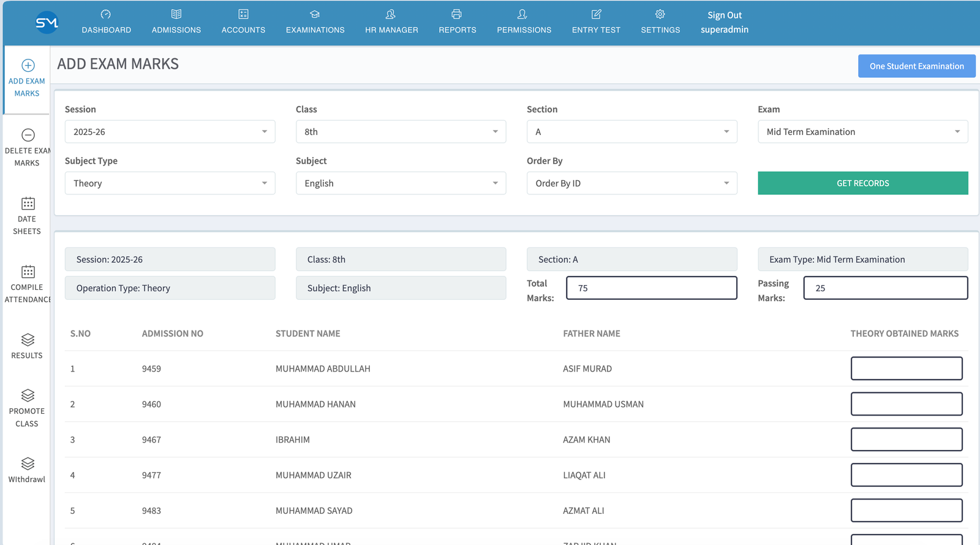Click the Date Sheets calendar icon
The height and width of the screenshot is (545, 980).
28,203
